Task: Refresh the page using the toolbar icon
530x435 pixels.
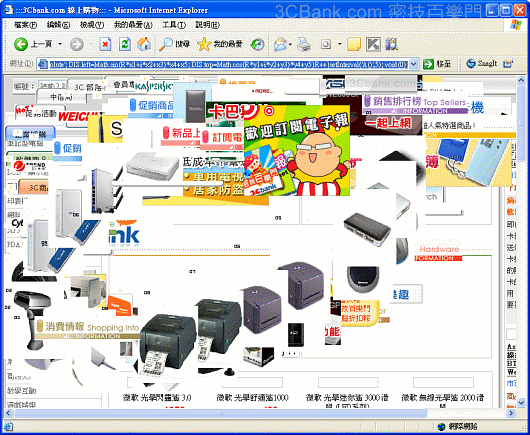Action: tap(125, 44)
